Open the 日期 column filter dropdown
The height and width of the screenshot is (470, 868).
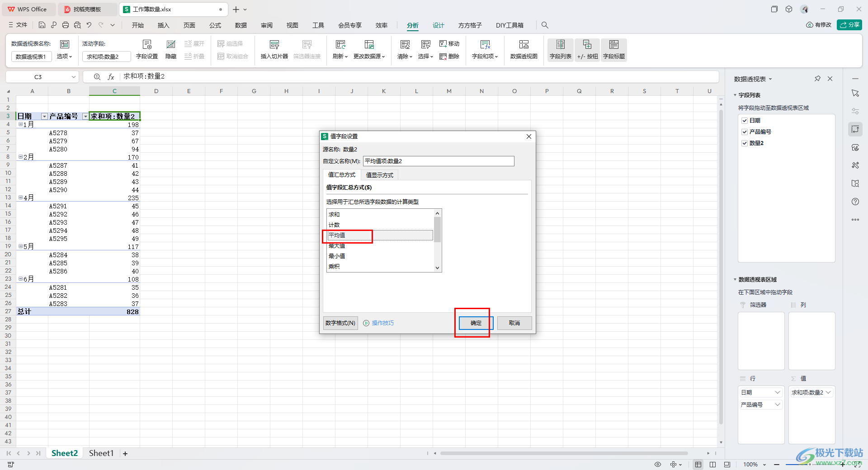pos(44,117)
